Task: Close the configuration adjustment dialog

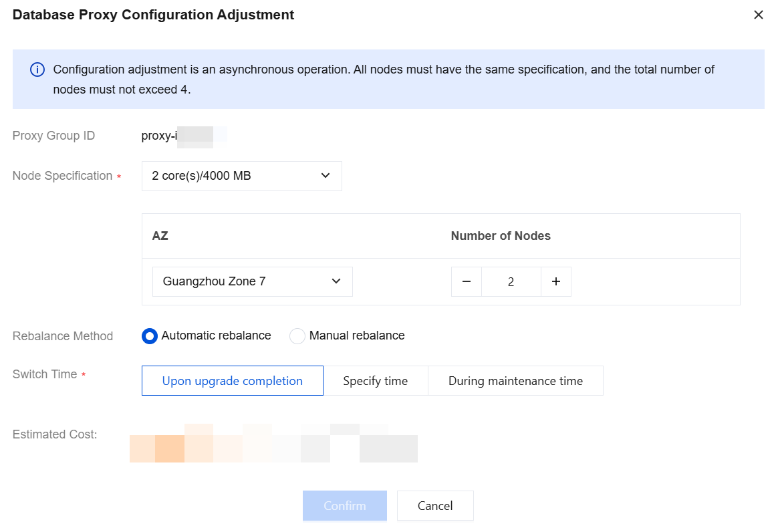Action: point(758,15)
